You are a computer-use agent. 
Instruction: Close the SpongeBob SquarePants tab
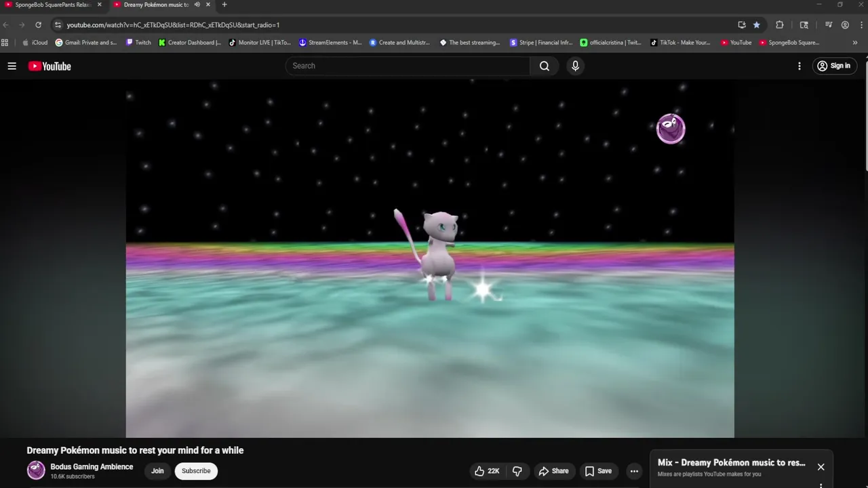tap(99, 5)
